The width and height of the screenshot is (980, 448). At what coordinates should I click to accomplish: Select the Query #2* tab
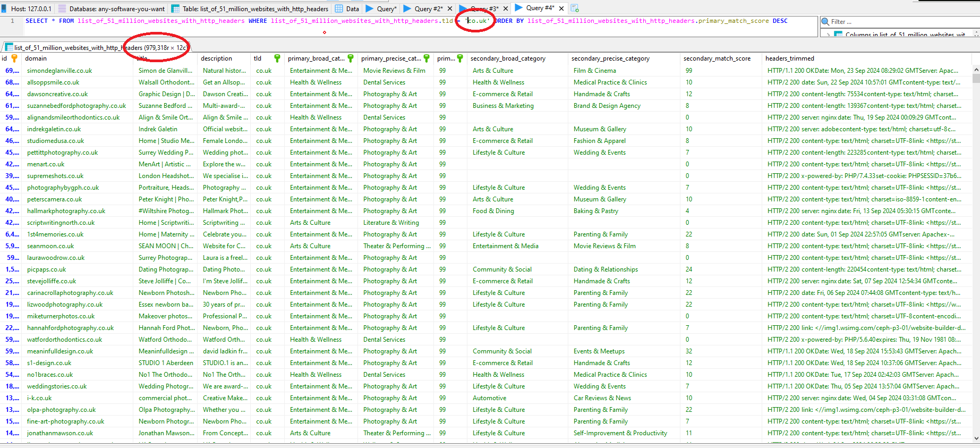428,9
